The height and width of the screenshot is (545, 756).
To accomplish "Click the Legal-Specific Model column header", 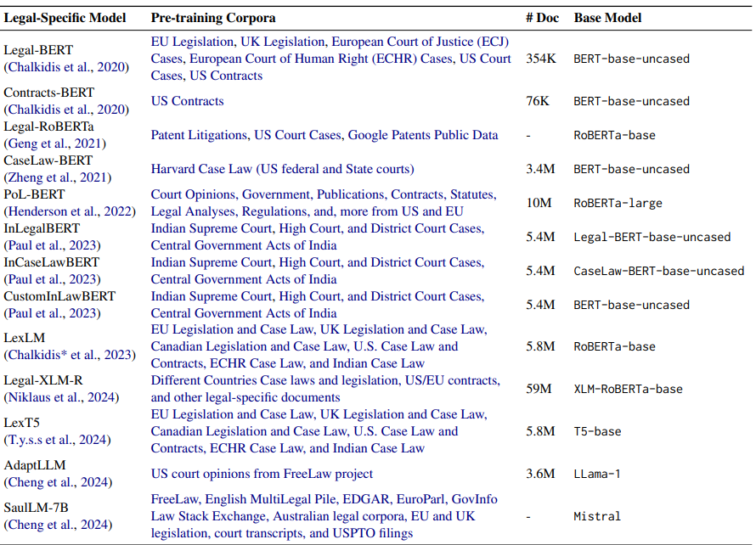I will (65, 18).
